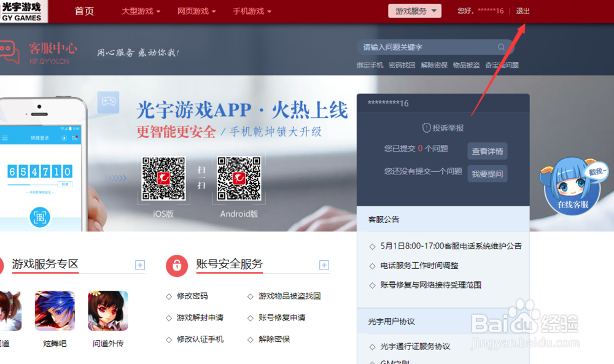Select the 问道外传 game icon

pyautogui.click(x=108, y=311)
